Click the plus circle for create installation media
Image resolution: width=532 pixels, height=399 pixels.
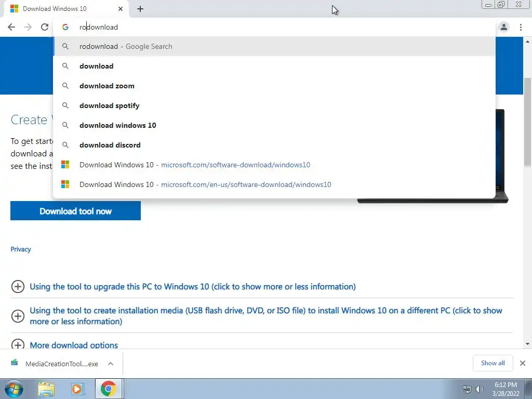coord(18,316)
